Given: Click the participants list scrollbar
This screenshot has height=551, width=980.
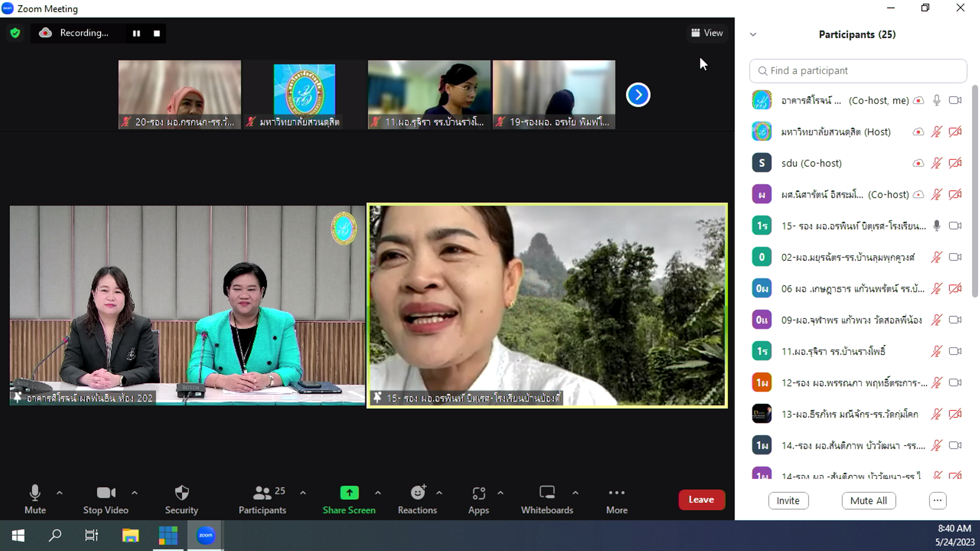Looking at the screenshot, I should pos(974,191).
